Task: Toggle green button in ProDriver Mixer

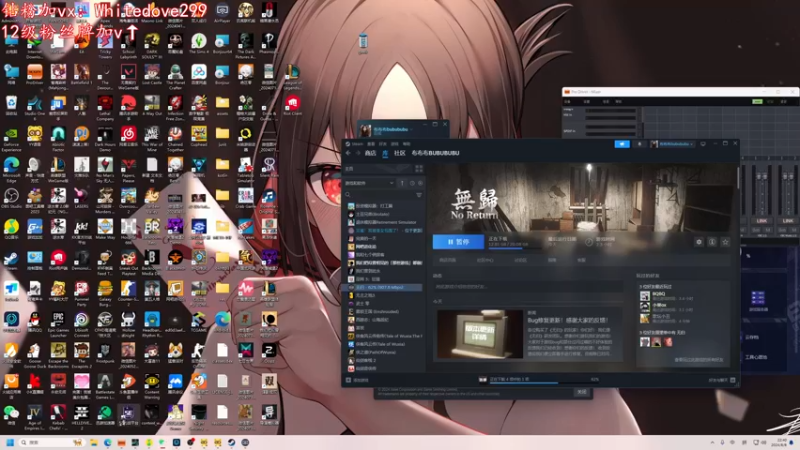Action: (x=757, y=102)
